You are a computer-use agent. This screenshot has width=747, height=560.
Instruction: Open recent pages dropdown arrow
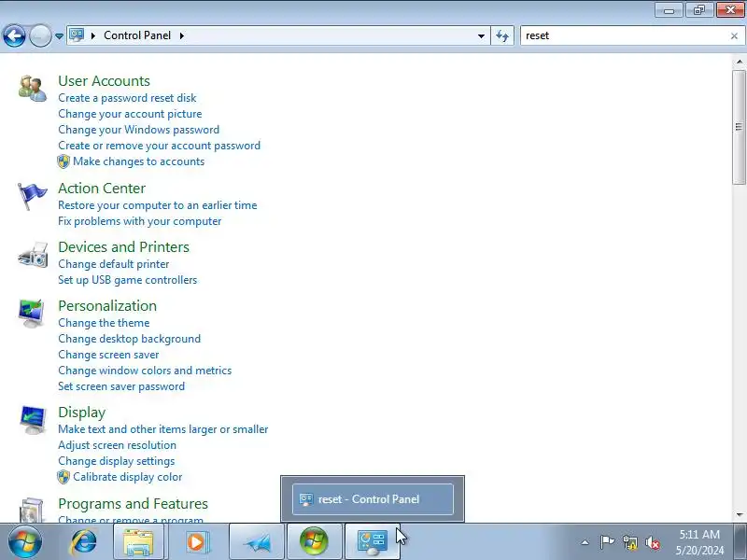pos(59,36)
